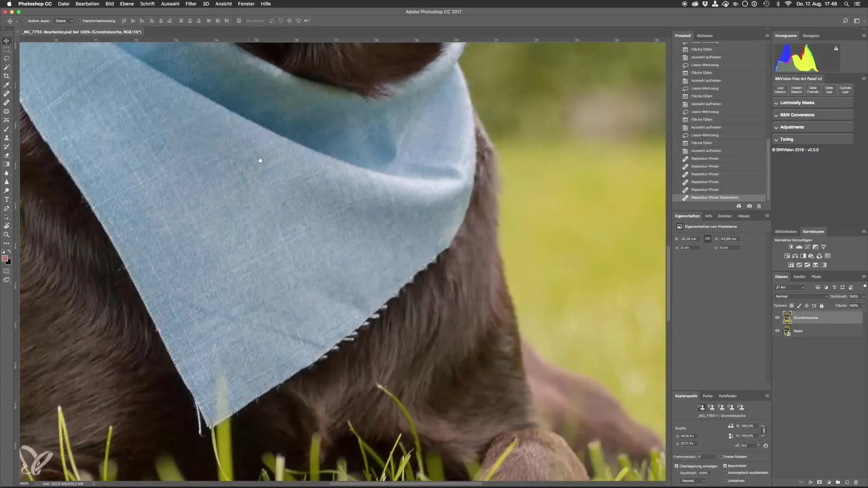Open Photoshop search icon in options bar
Screen dimensions: 868x488
(x=845, y=21)
